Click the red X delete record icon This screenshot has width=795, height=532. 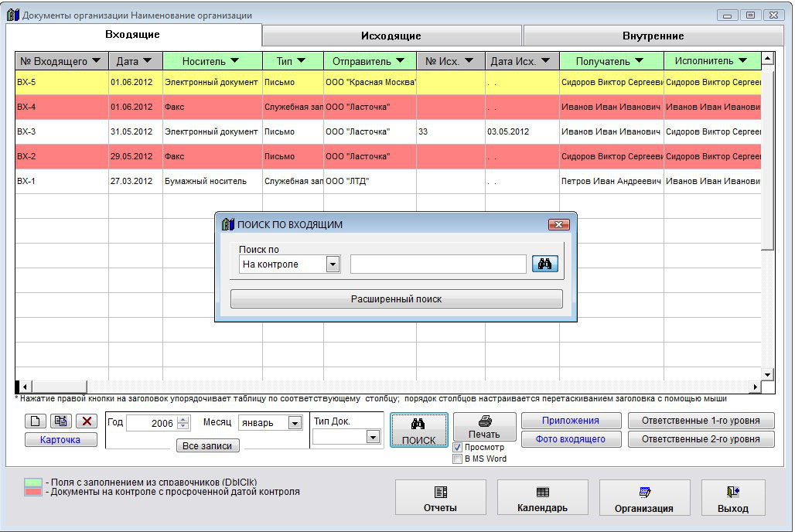click(86, 421)
